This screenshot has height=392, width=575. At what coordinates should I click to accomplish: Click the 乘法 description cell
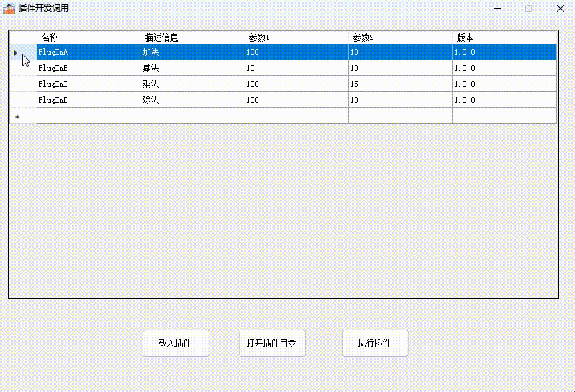pos(193,84)
